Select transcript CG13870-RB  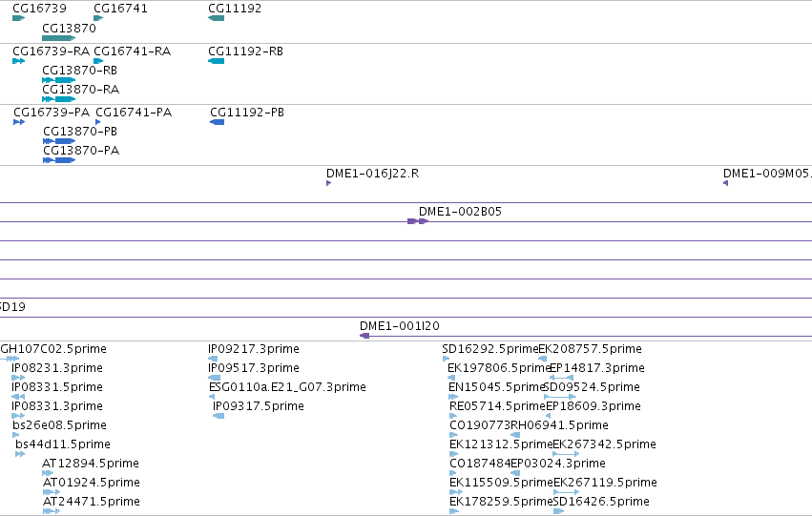tap(58, 80)
